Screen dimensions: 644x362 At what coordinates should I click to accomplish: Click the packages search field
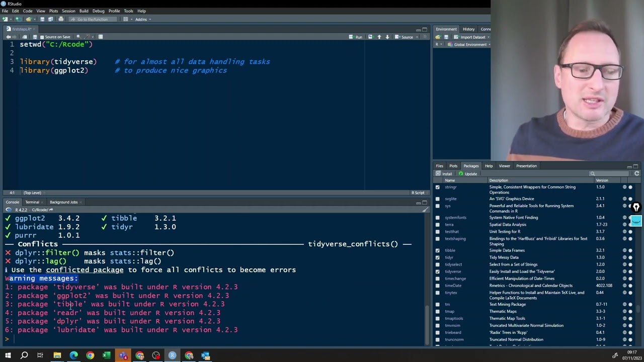coord(610,173)
